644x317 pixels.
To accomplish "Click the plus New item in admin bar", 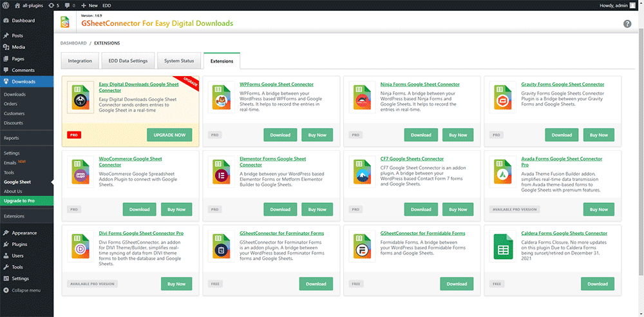I will (x=89, y=6).
